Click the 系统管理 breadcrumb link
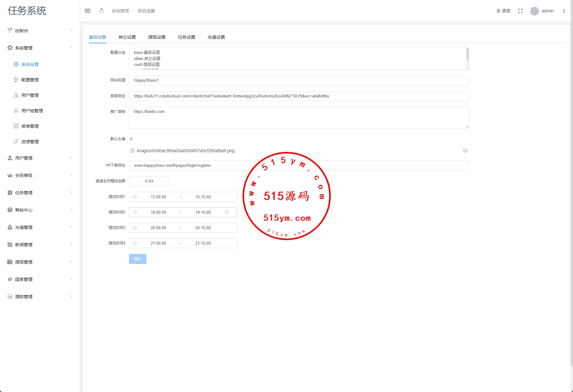Screen dimensions: 573x392 point(120,11)
